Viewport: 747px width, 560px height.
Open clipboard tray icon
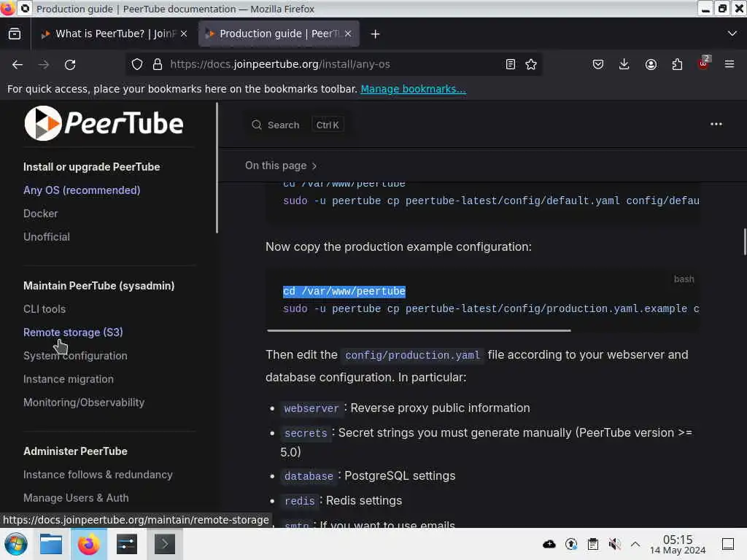(x=593, y=544)
